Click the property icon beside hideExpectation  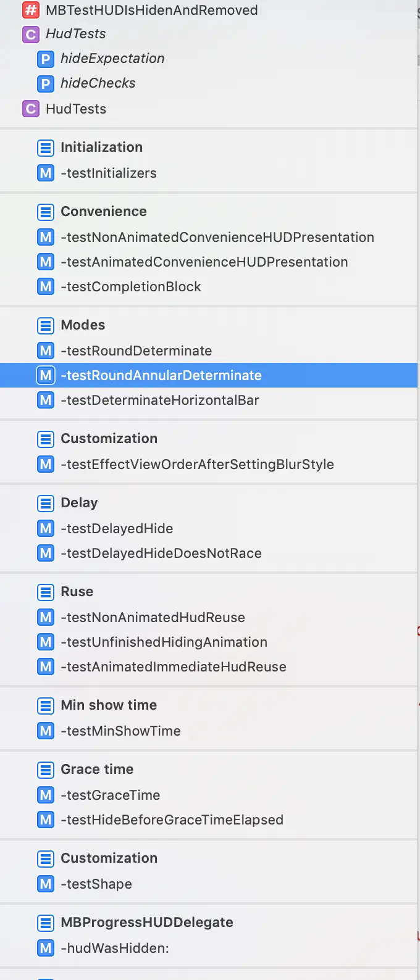pyautogui.click(x=46, y=59)
